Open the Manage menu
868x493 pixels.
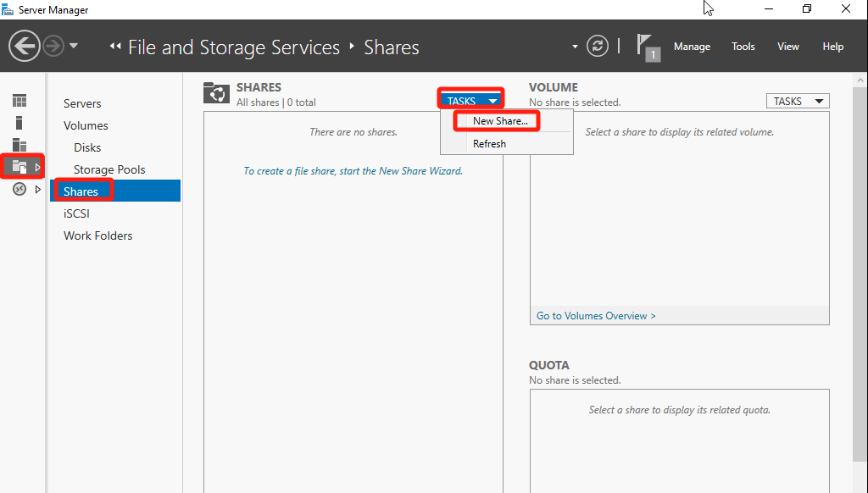[x=692, y=47]
